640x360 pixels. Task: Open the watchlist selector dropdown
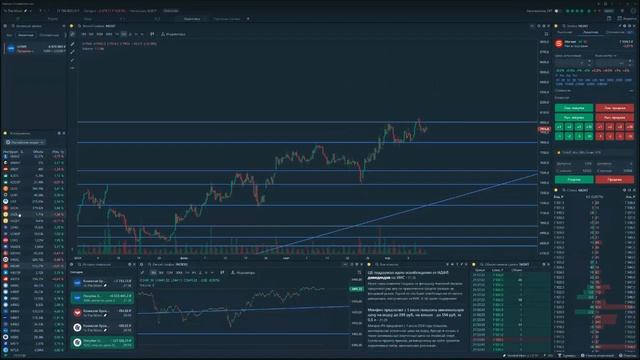click(x=25, y=142)
